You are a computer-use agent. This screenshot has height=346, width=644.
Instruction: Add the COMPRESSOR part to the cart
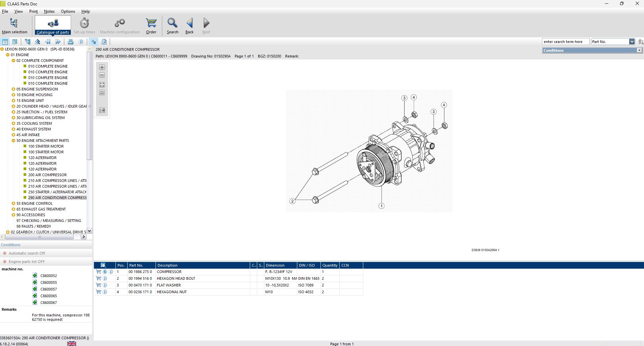tap(98, 272)
